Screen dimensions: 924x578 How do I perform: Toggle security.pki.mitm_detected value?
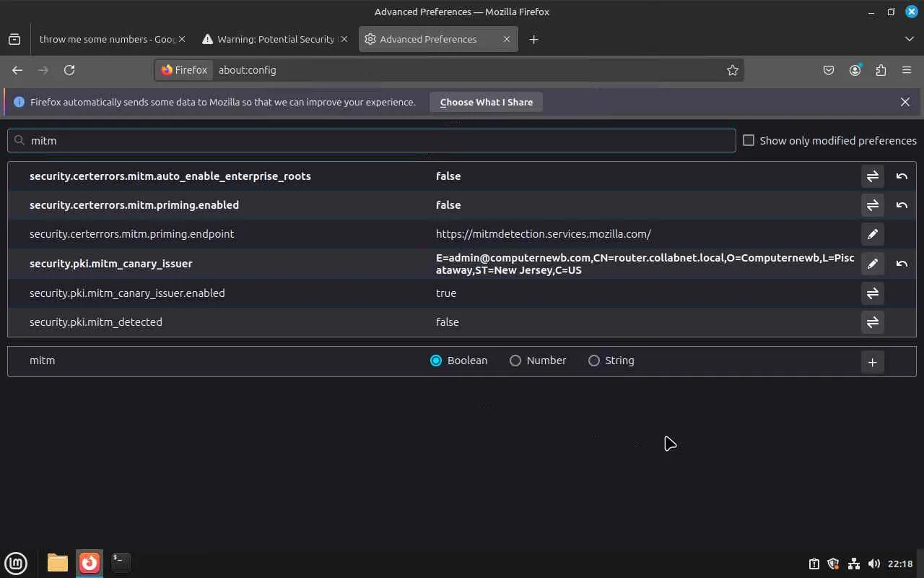coord(872,322)
